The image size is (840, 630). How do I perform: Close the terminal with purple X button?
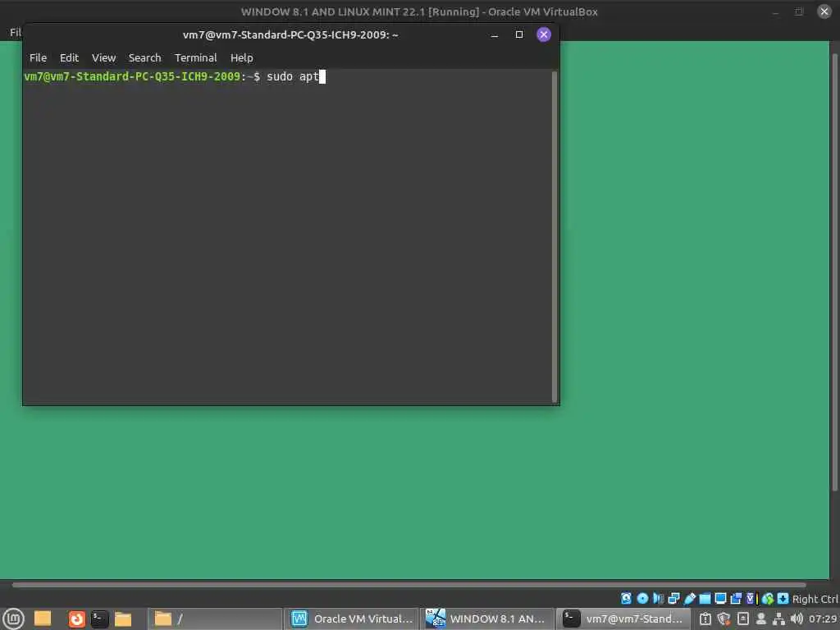coord(544,34)
